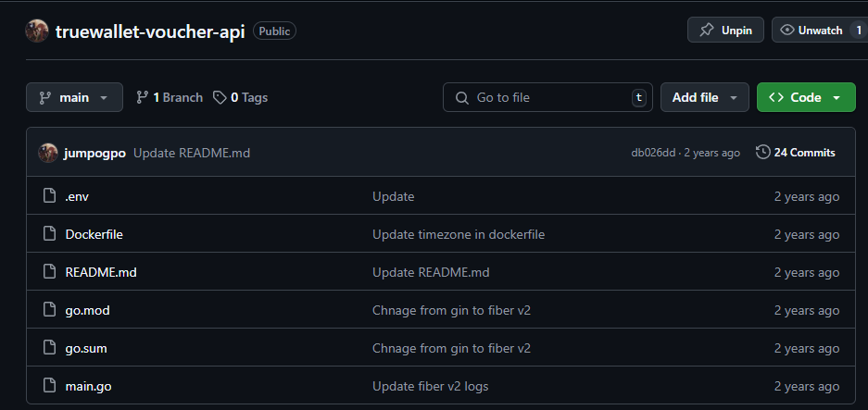Open the Add file dropdown menu
The height and width of the screenshot is (410, 868).
pos(705,97)
